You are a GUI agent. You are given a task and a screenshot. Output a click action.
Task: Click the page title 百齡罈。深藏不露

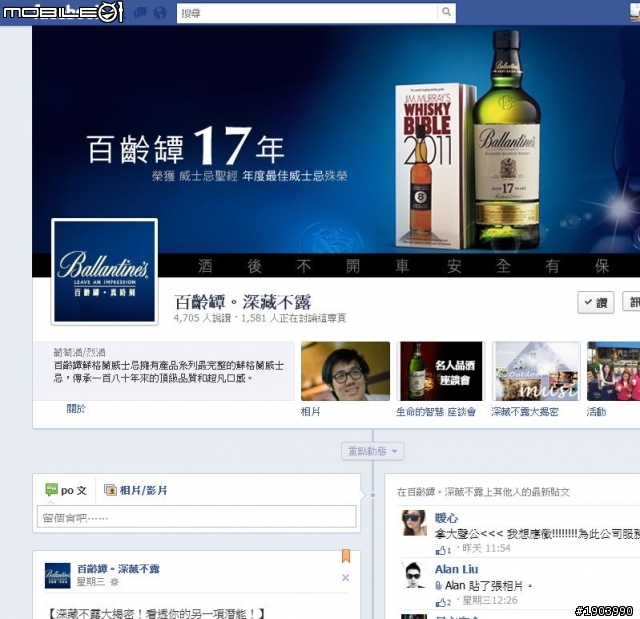[242, 302]
